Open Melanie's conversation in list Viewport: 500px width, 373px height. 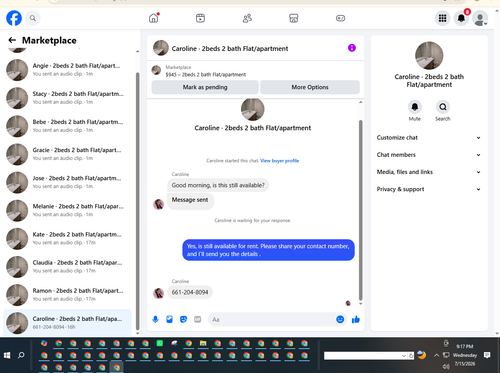68,210
